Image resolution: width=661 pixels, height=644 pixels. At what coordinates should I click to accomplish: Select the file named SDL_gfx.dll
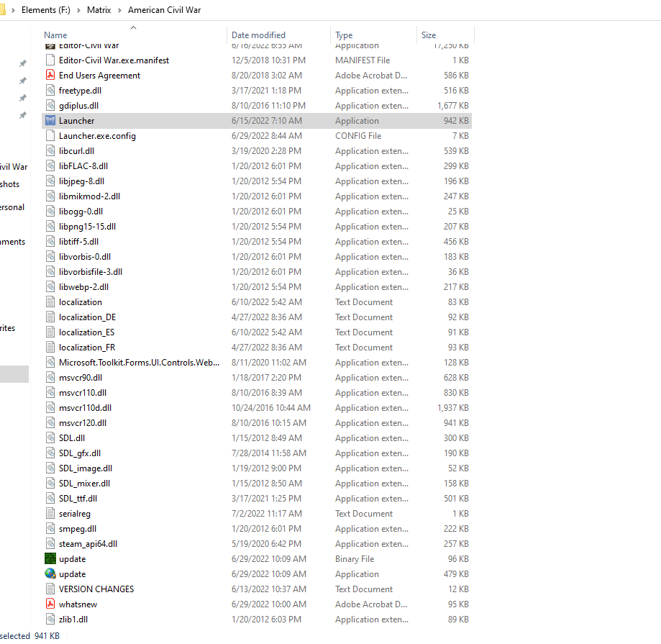coord(80,453)
